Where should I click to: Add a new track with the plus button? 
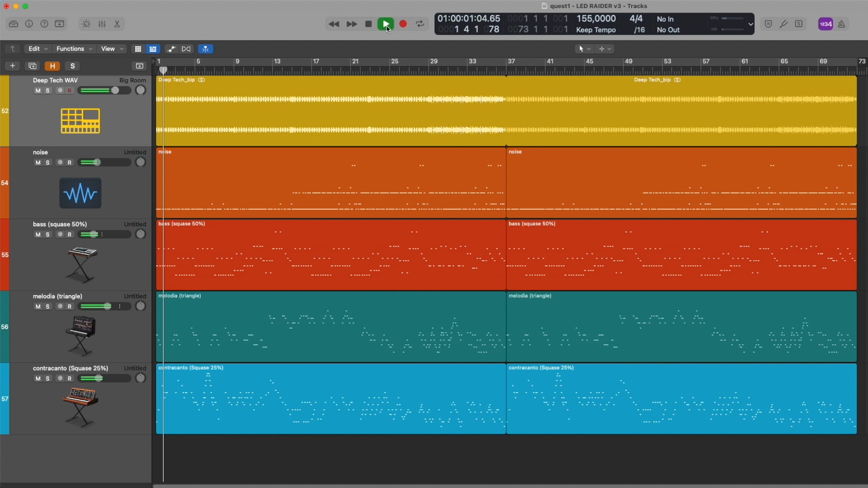tap(12, 66)
